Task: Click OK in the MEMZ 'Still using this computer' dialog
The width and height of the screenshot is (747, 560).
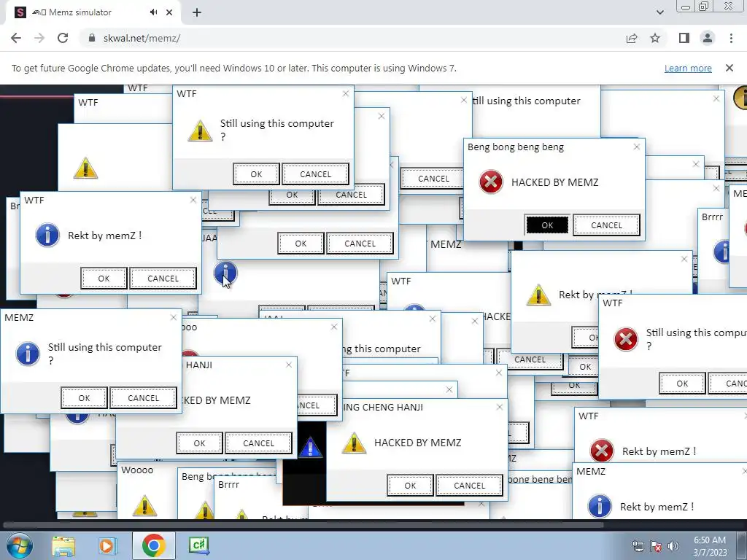Action: pos(84,398)
